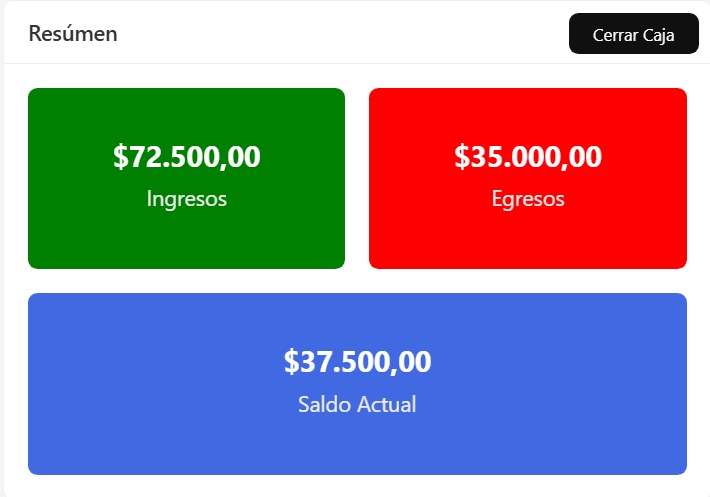710x497 pixels.
Task: Click the green Ingresos card
Action: pos(186,240)
